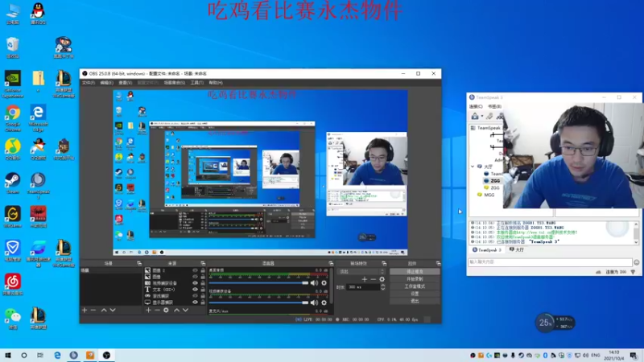Open TeamSpeak 3 desktop shortcut
644x362 pixels.
point(38,186)
